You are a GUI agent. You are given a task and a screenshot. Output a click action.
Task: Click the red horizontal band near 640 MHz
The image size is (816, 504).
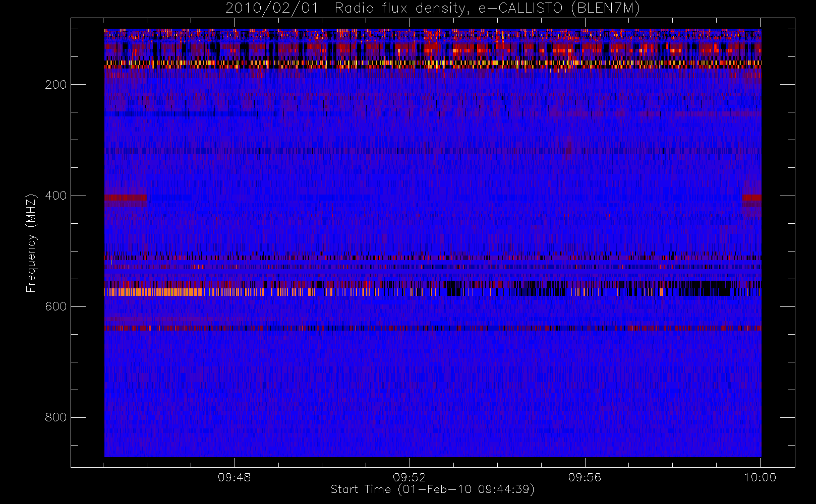(433, 328)
